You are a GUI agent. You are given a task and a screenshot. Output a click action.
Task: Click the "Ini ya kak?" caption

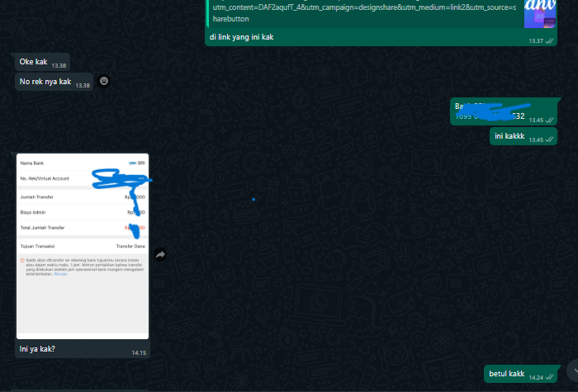pyautogui.click(x=37, y=349)
